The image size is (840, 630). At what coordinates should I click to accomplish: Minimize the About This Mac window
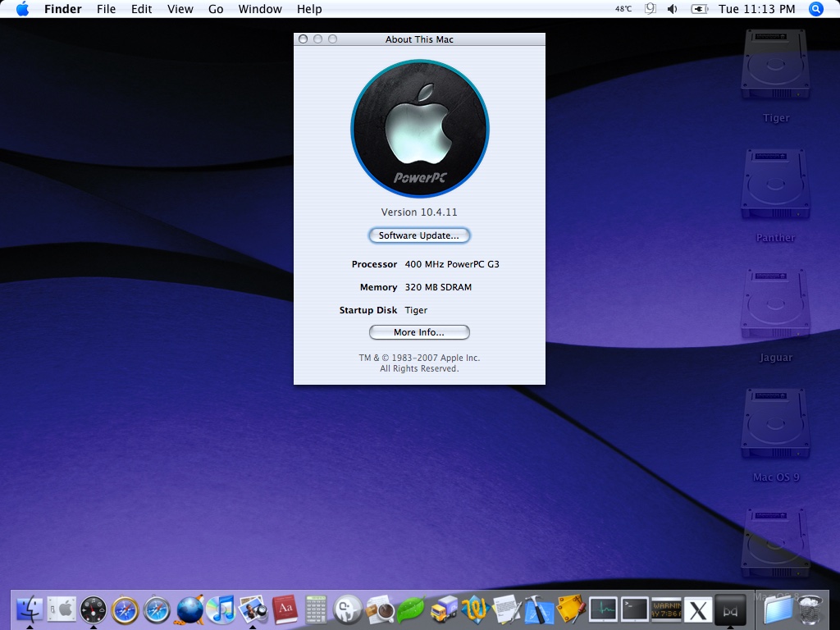[317, 39]
